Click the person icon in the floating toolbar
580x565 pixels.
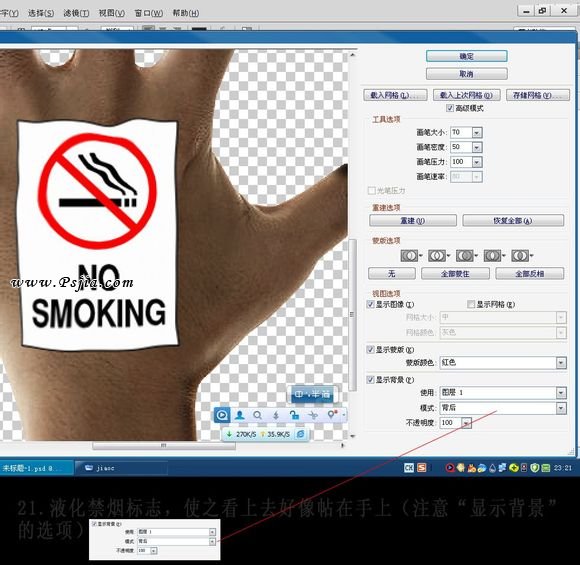tap(240, 415)
